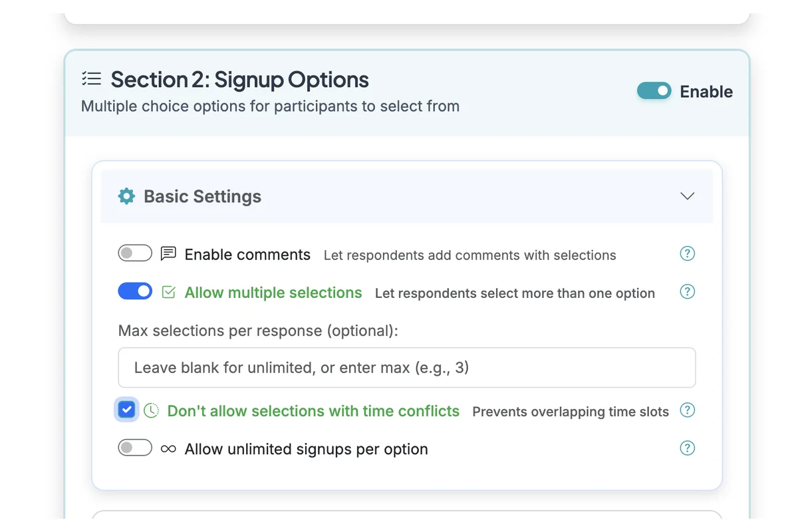Click the max selections input field
Image resolution: width=798 pixels, height=532 pixels.
(406, 367)
